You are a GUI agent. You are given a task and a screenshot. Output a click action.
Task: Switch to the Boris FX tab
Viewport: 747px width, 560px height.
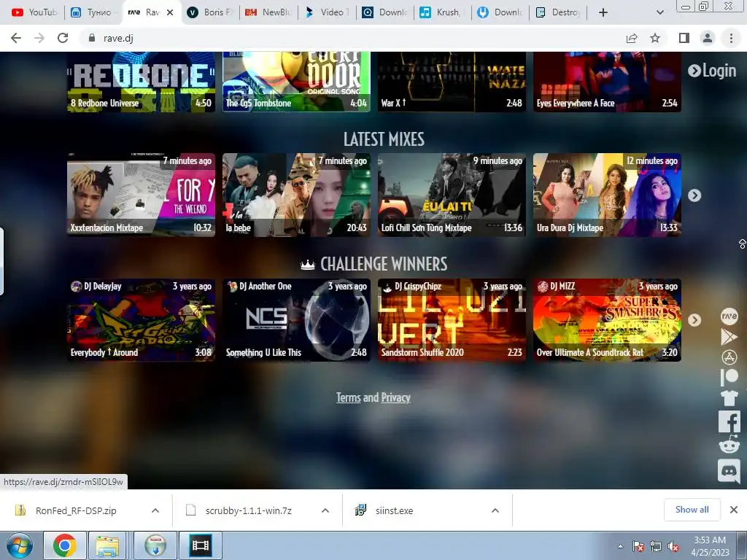[x=209, y=12]
